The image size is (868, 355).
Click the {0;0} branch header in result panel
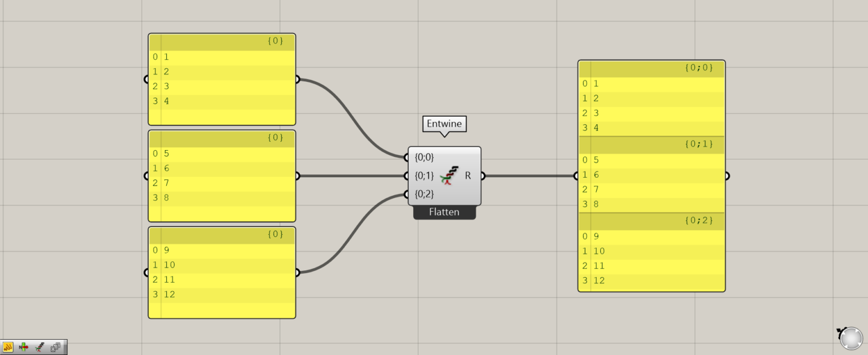coord(652,68)
